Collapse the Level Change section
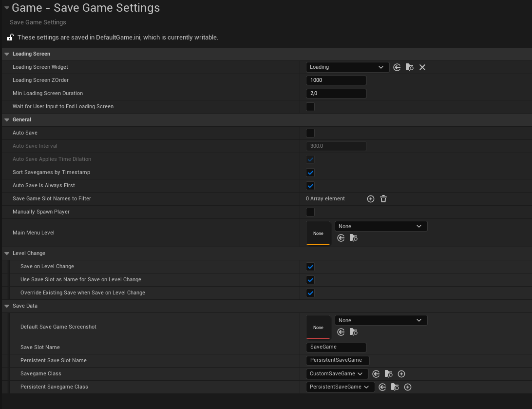532x409 pixels. 7,253
